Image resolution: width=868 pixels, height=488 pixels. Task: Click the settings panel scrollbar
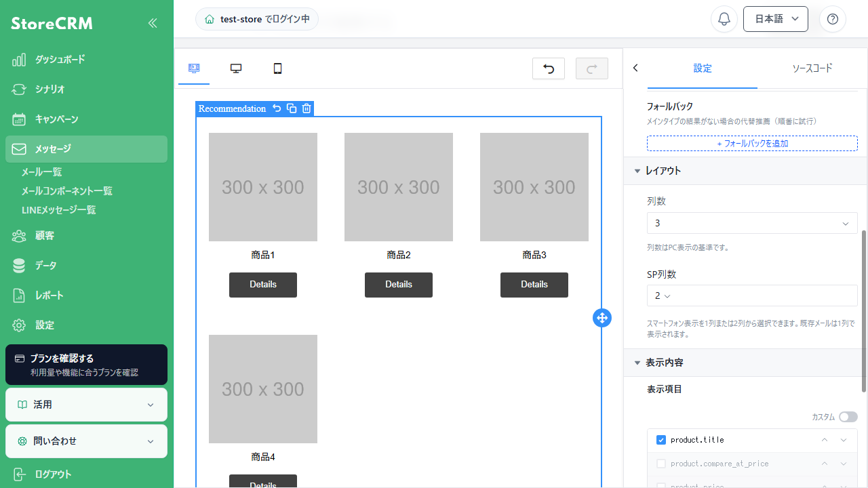[x=864, y=310]
